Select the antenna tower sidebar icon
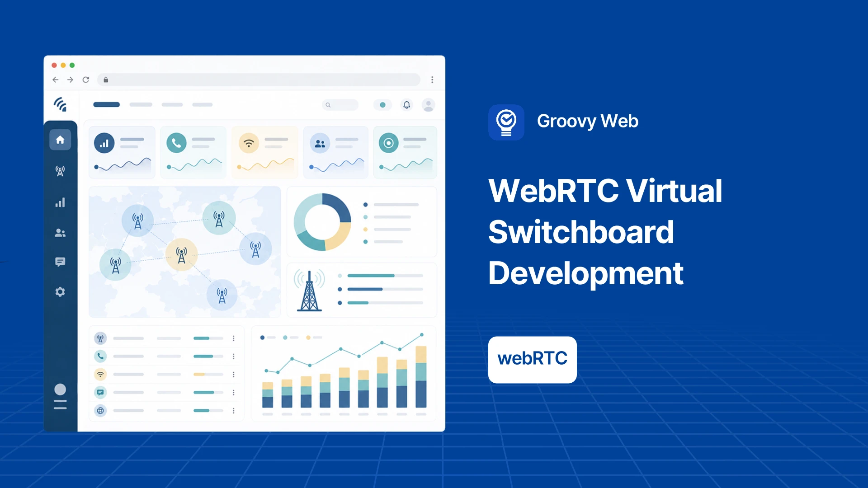Screen dimensions: 868x488 (x=60, y=171)
